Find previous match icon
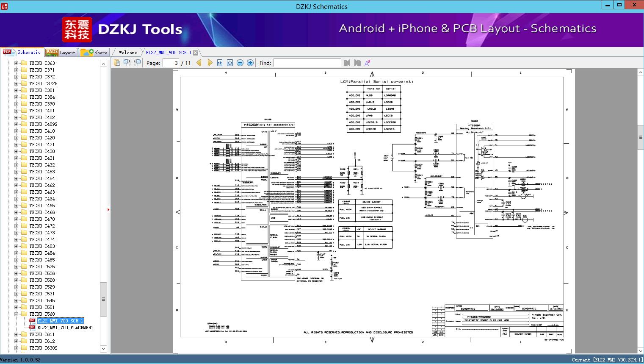 coord(347,63)
